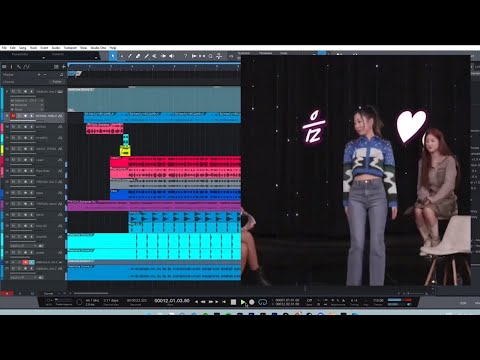480x360 pixels.
Task: Open the Transport menu
Action: pyautogui.click(x=70, y=48)
